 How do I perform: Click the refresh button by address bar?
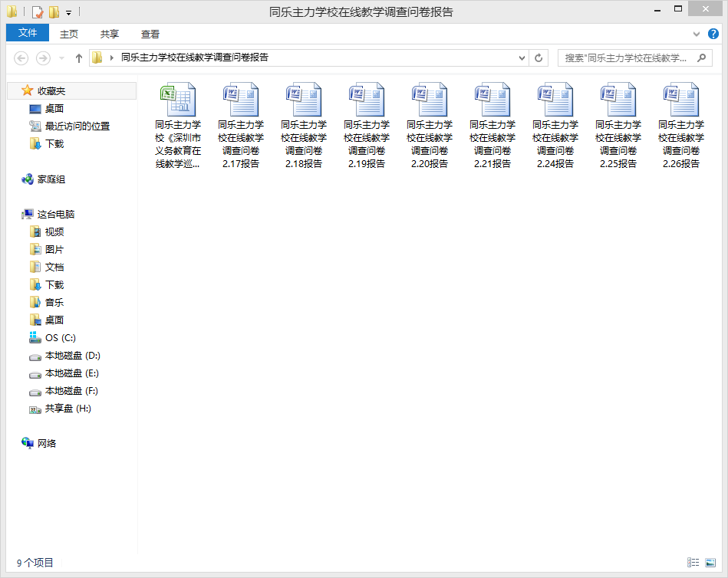click(539, 58)
